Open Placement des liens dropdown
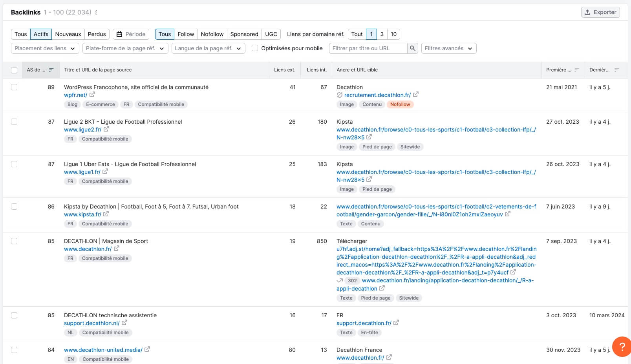 45,48
